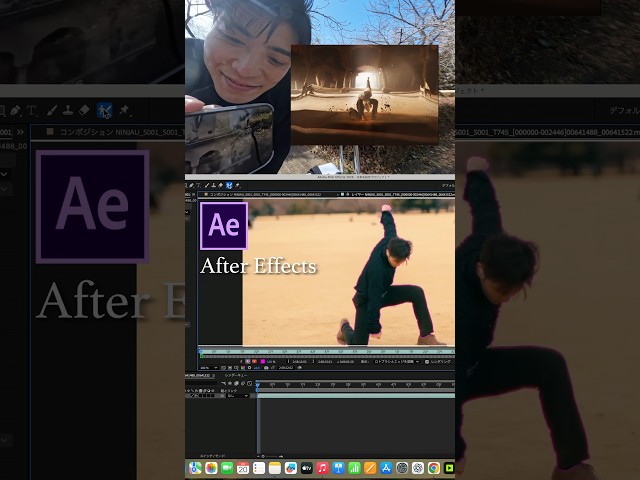The width and height of the screenshot is (640, 480).
Task: Open Calendar showing 20 in the Dock
Action: (243, 468)
